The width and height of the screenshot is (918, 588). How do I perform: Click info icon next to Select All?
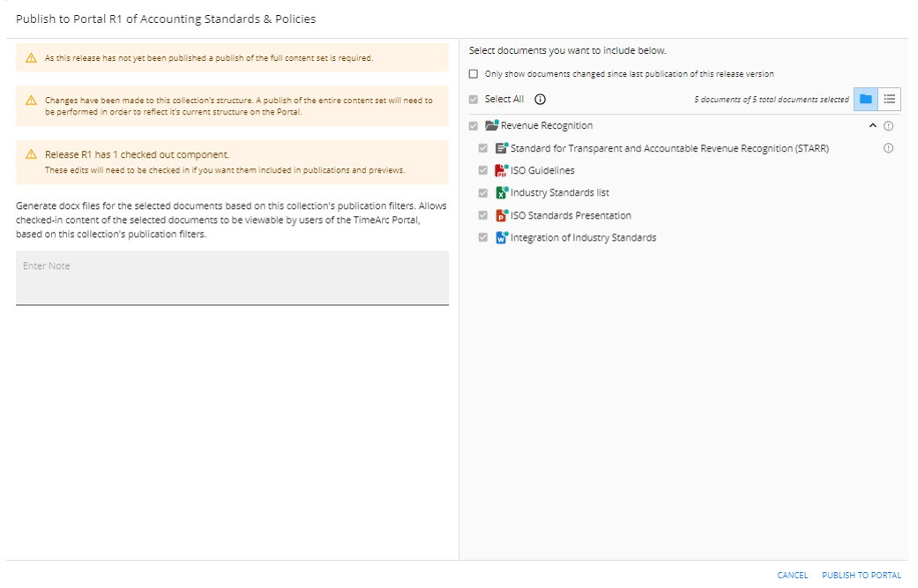[541, 100]
